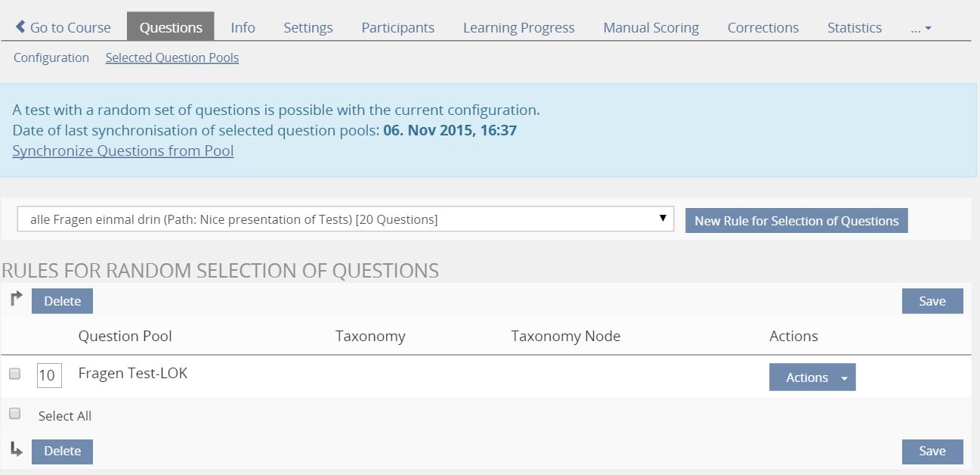Click the question amount input field

(49, 375)
